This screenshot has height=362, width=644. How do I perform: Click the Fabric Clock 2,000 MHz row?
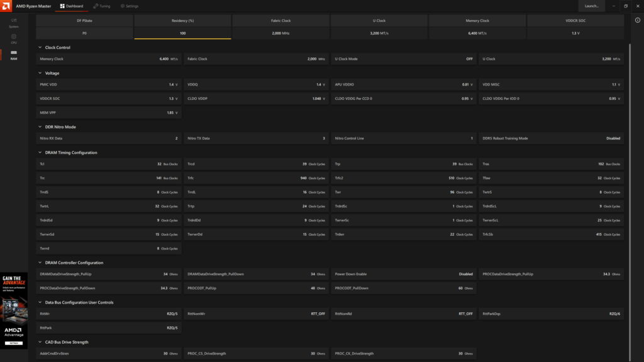click(256, 59)
